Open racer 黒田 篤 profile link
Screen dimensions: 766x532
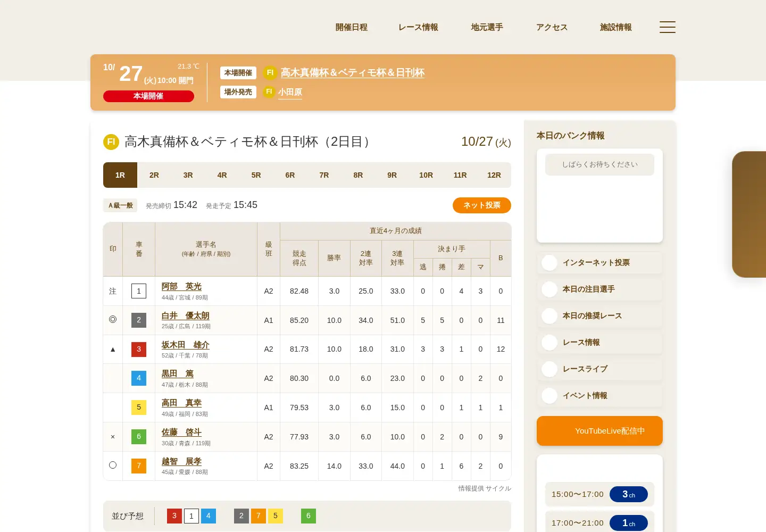pyautogui.click(x=178, y=373)
